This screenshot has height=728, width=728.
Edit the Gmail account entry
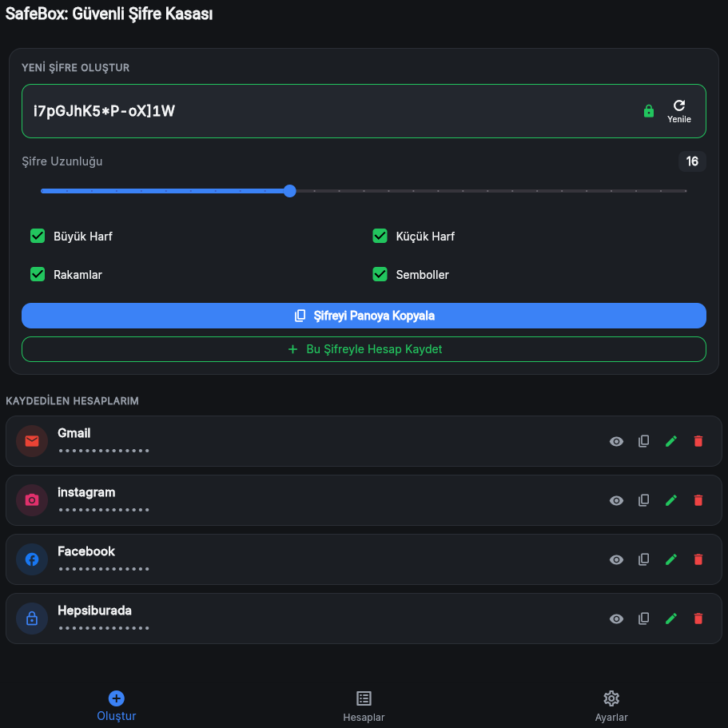click(671, 441)
